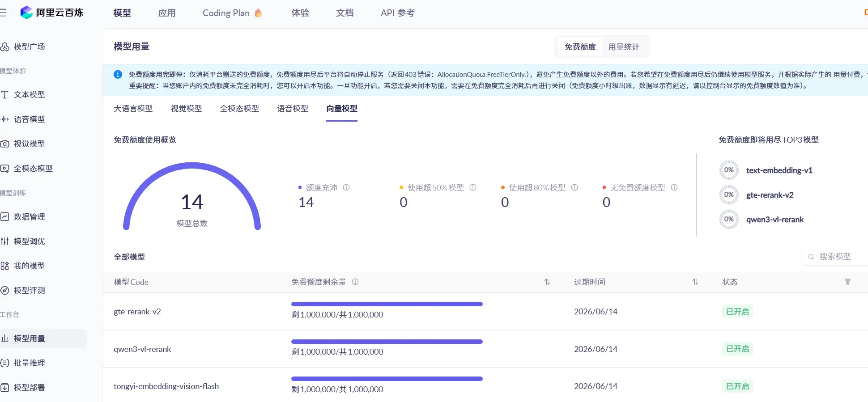Open 批量推理 in the sidebar
The width and height of the screenshot is (868, 402).
(29, 363)
